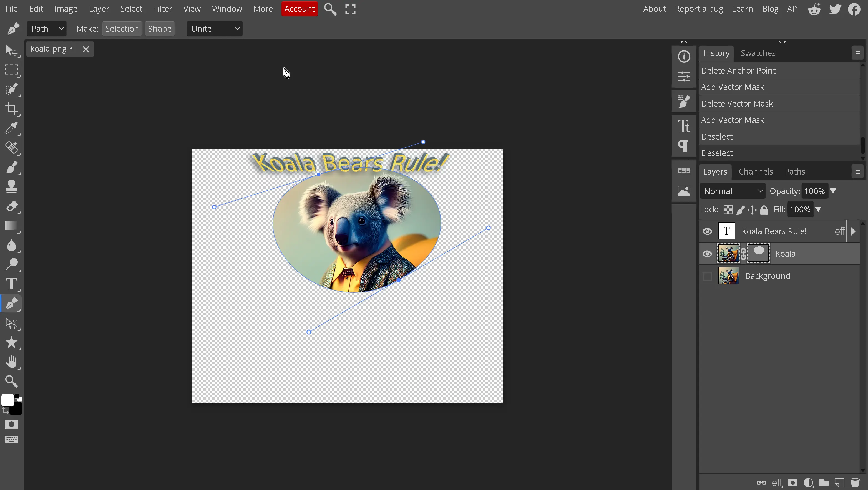Screen dimensions: 868x490
Task: Open the Normal blend mode dropdown
Action: click(x=733, y=191)
